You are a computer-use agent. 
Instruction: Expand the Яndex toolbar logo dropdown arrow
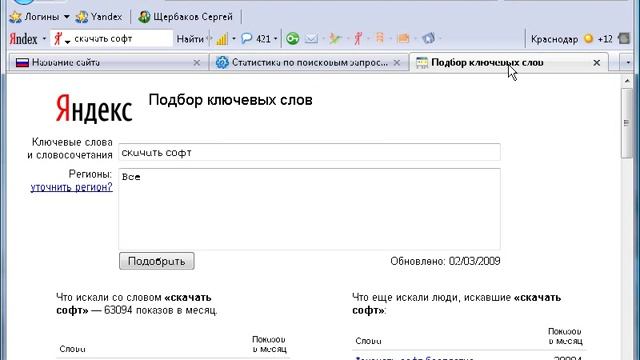pyautogui.click(x=44, y=39)
